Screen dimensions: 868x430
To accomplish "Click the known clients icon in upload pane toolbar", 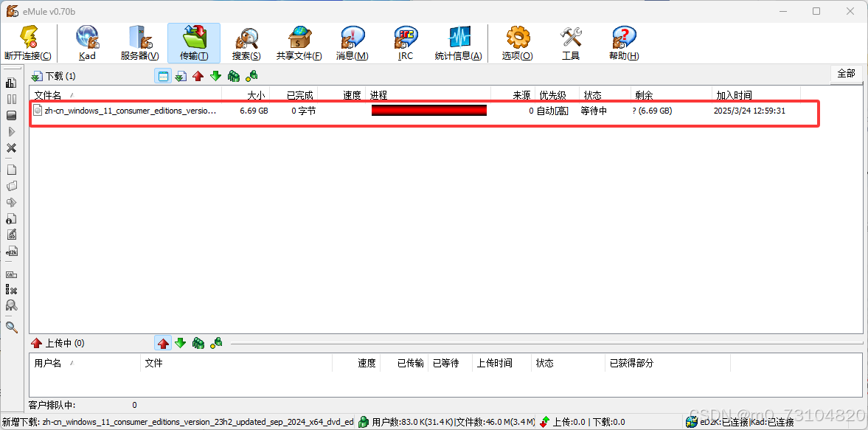I will 216,343.
